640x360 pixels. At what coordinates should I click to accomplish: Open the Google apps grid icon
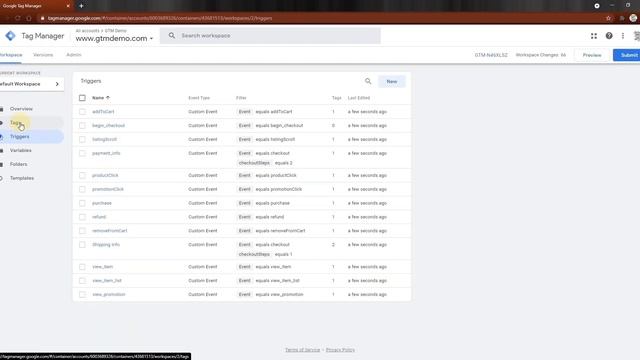pos(594,36)
